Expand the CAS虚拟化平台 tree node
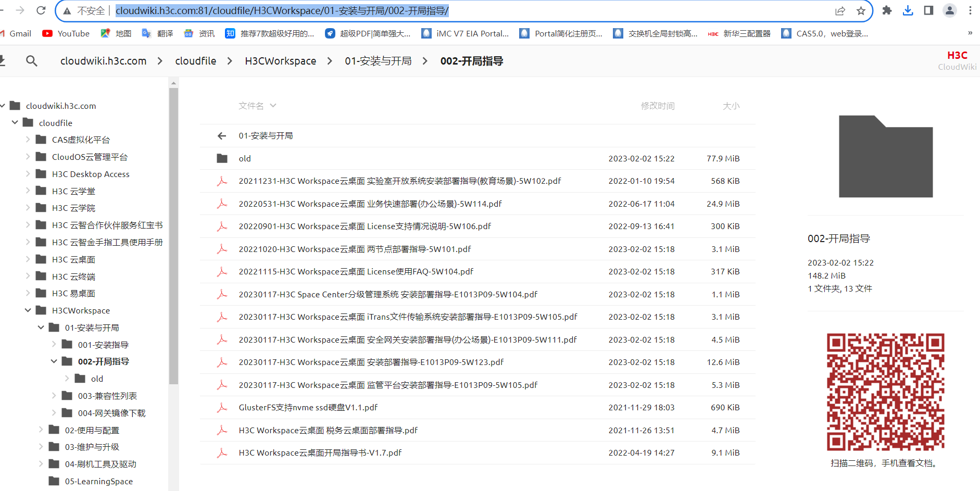The height and width of the screenshot is (491, 980). [28, 139]
